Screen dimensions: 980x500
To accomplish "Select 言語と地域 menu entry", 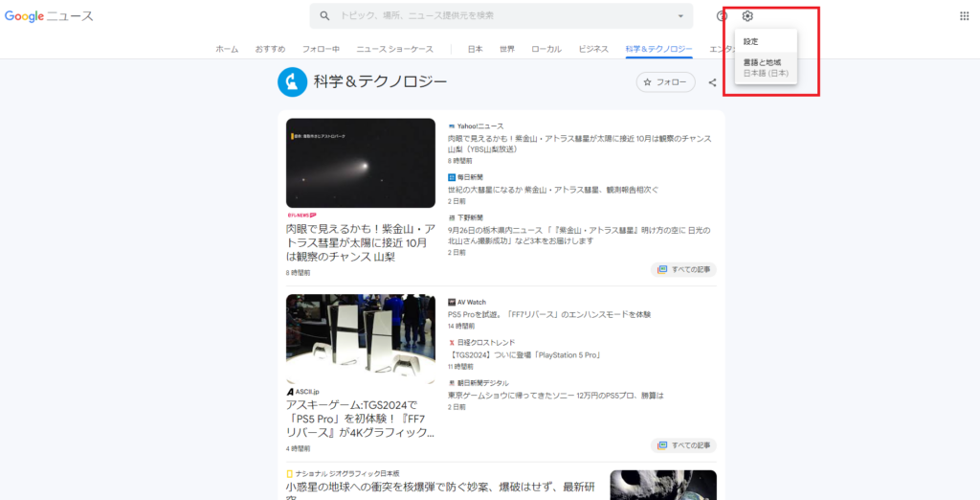I will [766, 68].
